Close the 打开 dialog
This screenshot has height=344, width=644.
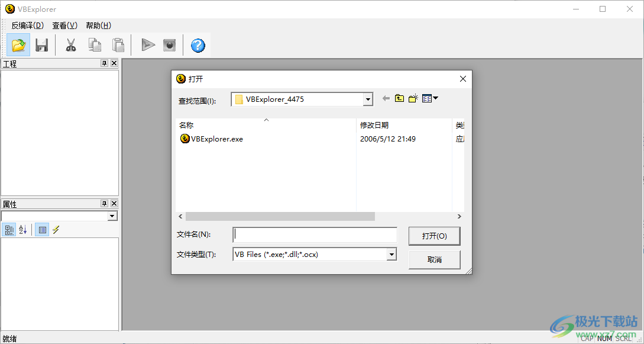click(463, 79)
